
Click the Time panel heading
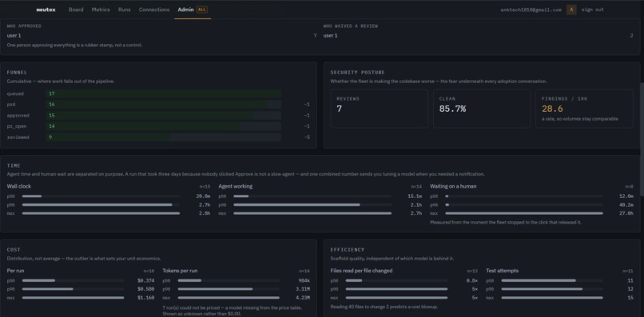click(14, 165)
